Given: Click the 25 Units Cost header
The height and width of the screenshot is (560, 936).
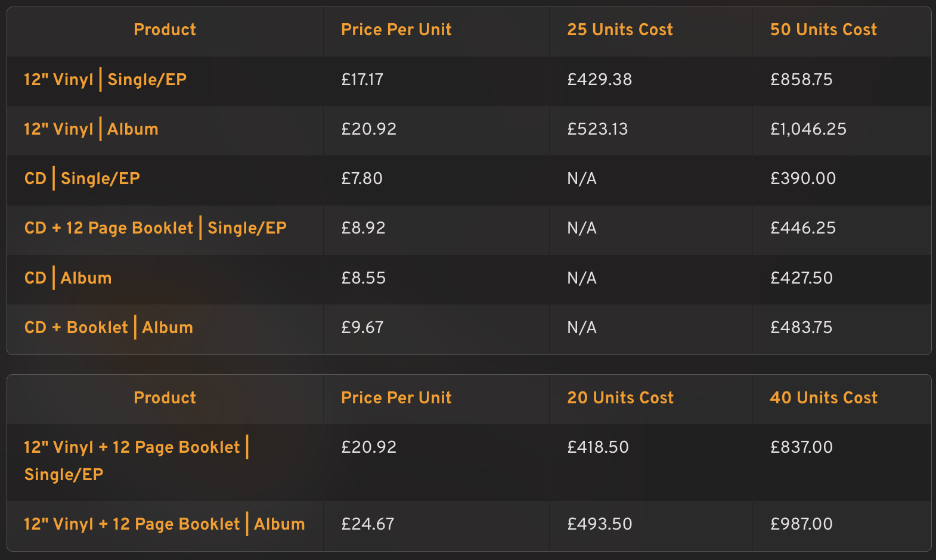Looking at the screenshot, I should (620, 30).
